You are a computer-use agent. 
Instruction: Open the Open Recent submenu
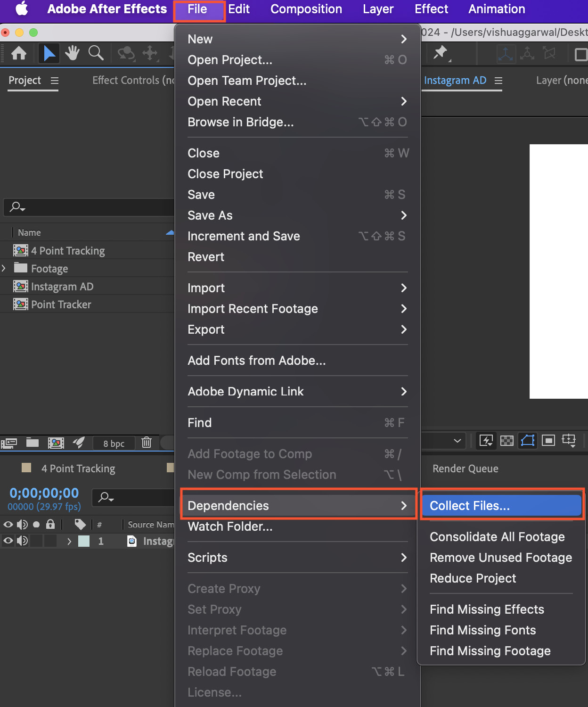click(297, 101)
